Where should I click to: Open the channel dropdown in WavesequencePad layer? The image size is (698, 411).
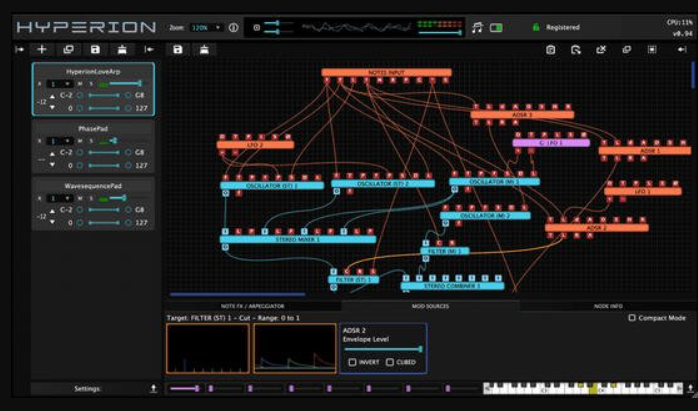click(x=60, y=199)
